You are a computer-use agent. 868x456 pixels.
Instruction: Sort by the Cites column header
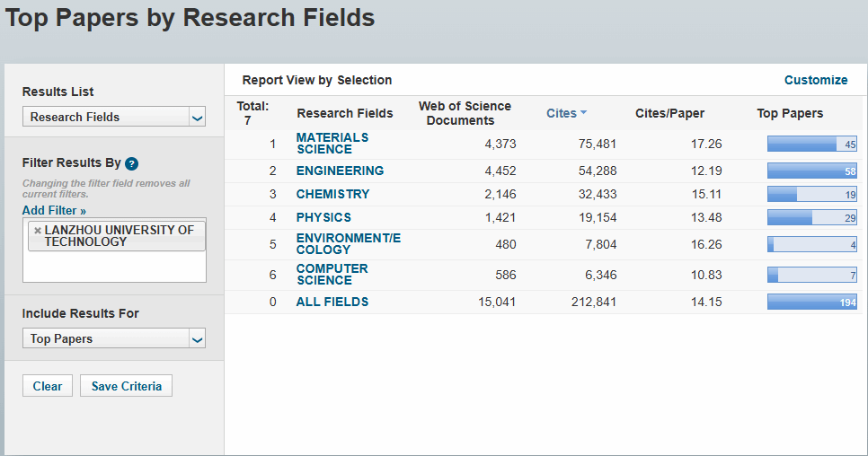(562, 113)
